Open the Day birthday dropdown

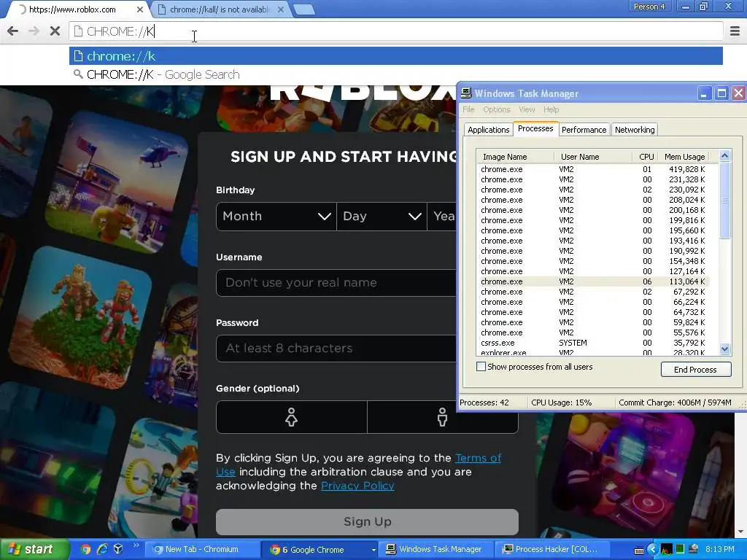(382, 216)
